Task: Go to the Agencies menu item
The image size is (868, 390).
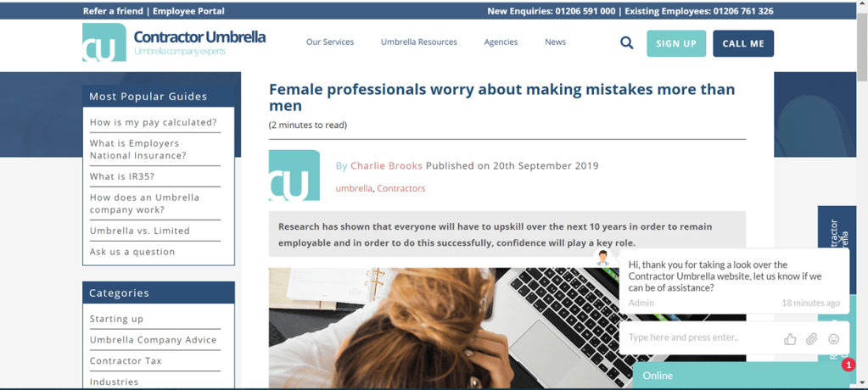Action: click(501, 42)
